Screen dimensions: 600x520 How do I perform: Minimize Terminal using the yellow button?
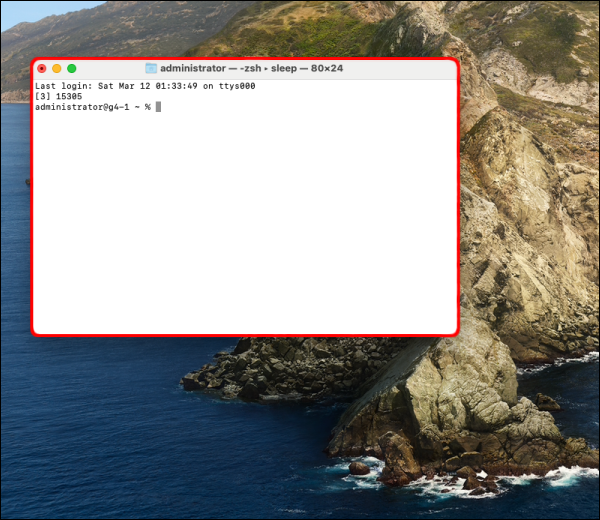pos(57,68)
